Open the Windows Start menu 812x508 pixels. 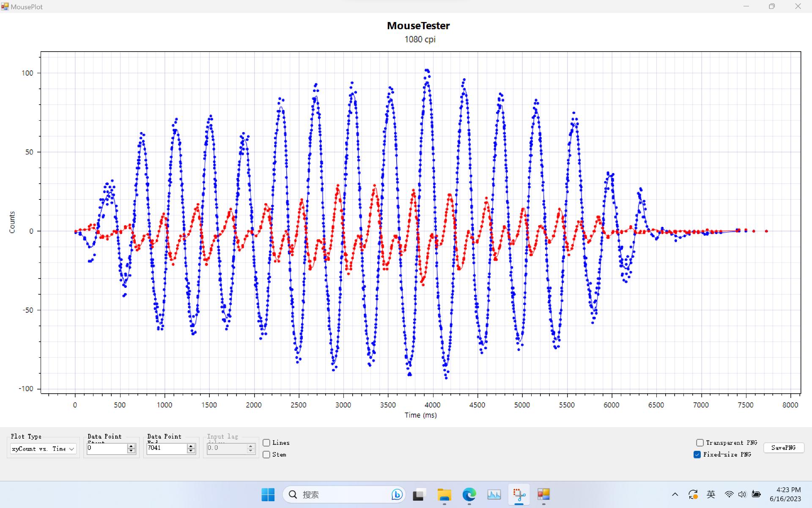coord(268,494)
